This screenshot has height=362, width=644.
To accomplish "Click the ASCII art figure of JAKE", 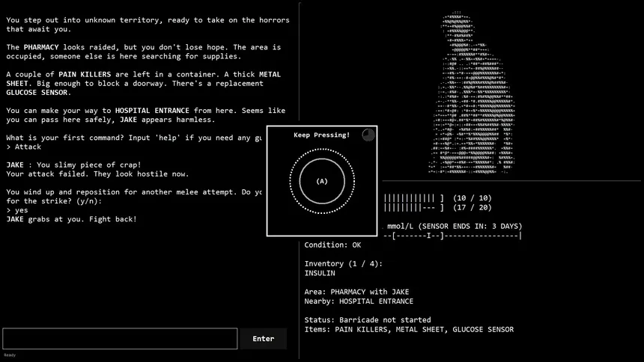I will [x=472, y=93].
